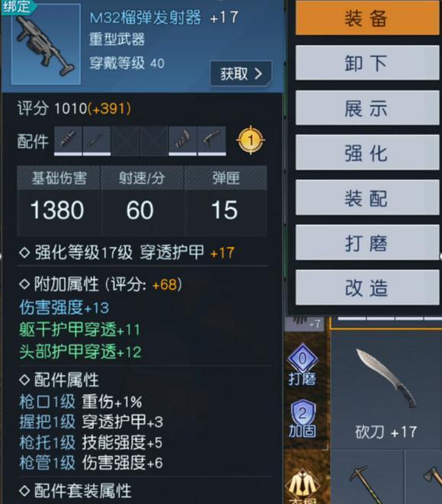The height and width of the screenshot is (504, 442).
Task: Click the 强化 enhance button
Action: coord(367,152)
